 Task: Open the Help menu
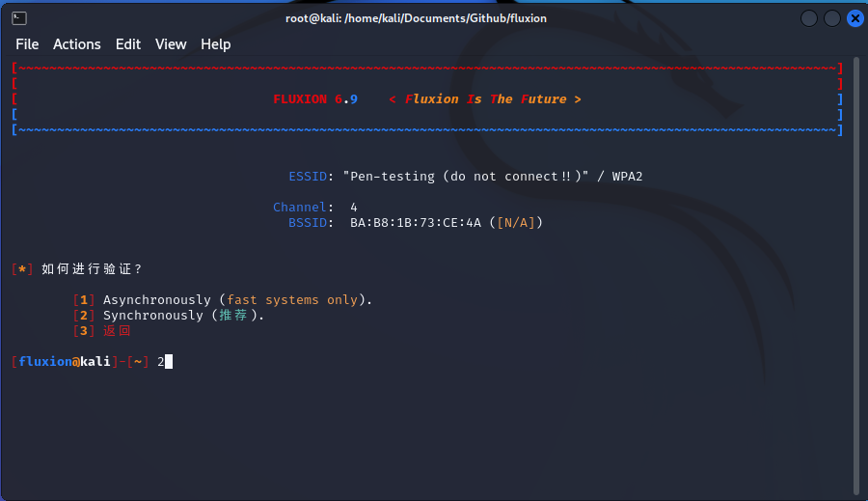215,44
